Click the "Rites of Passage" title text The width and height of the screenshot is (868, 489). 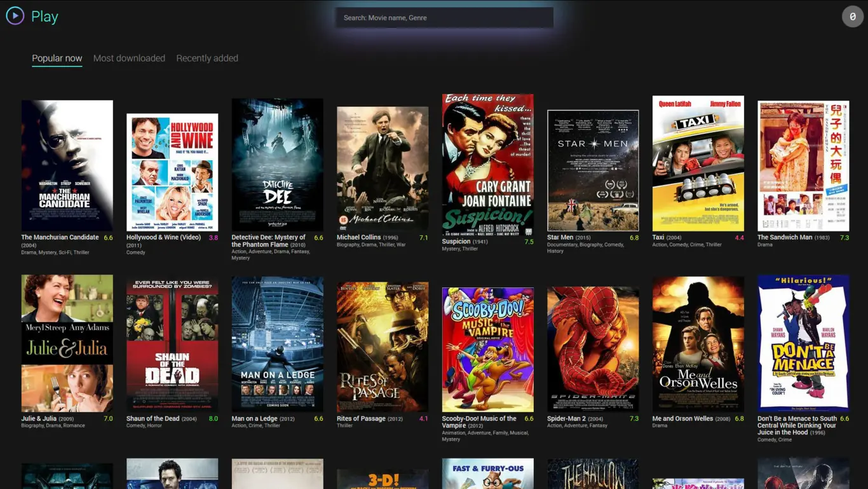[x=361, y=418]
